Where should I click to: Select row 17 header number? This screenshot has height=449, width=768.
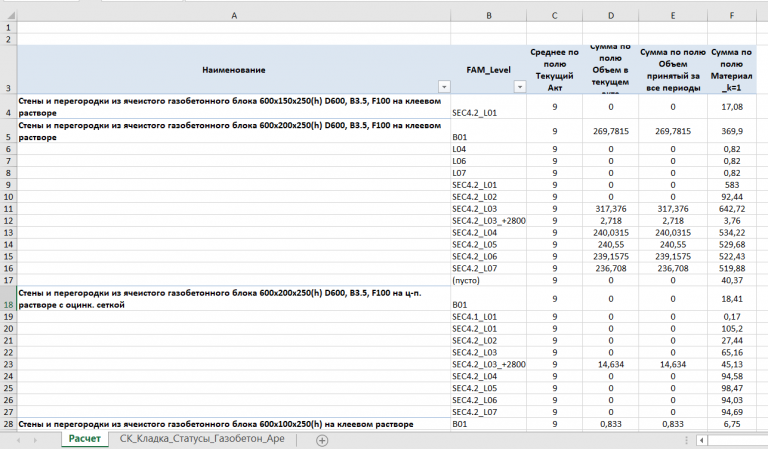click(x=8, y=280)
